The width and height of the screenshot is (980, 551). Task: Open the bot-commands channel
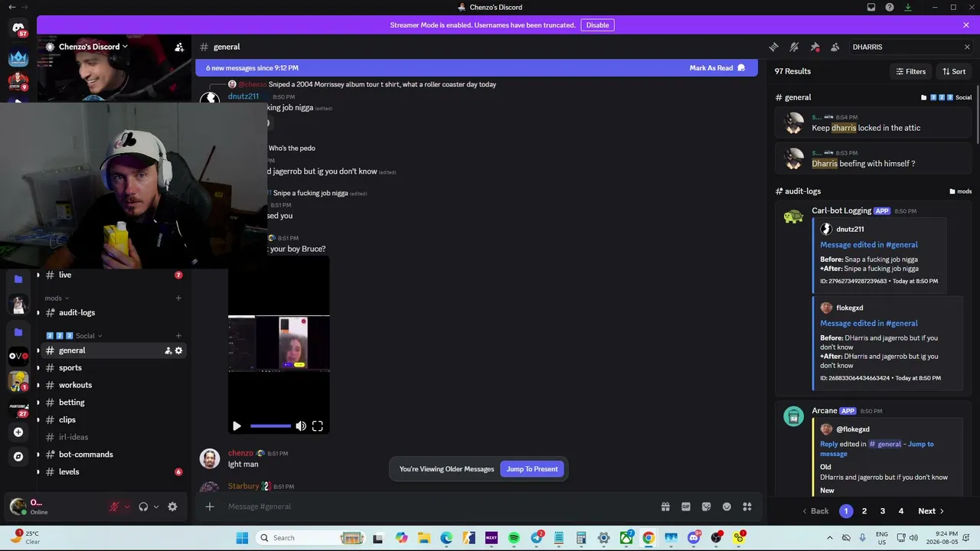tap(111, 455)
